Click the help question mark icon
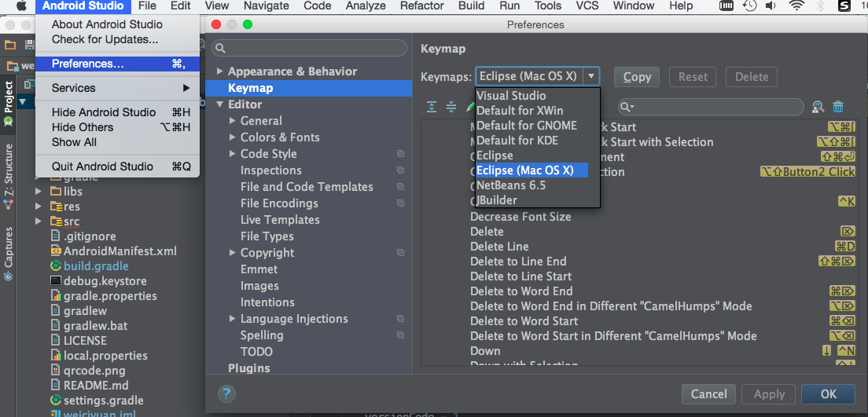This screenshot has height=417, width=868. 226,393
